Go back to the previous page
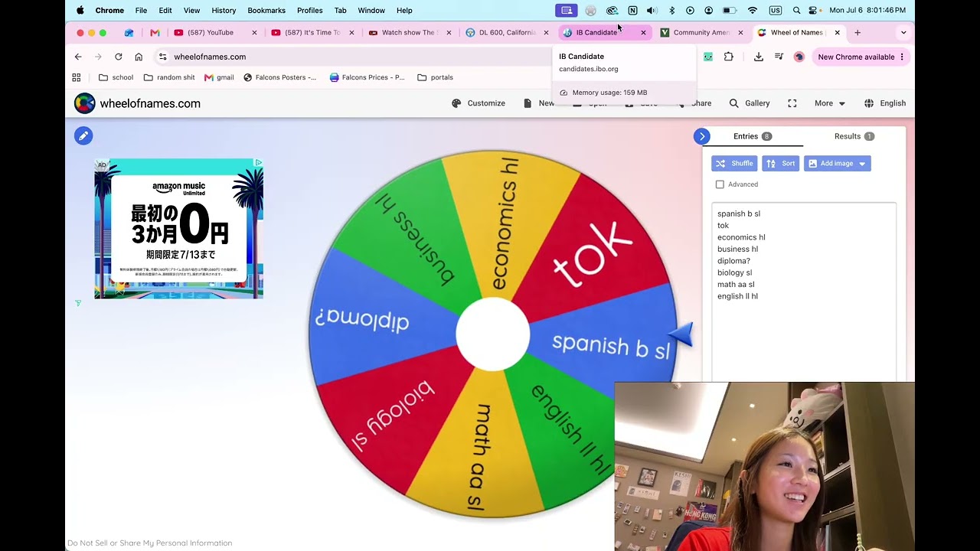The height and width of the screenshot is (551, 980). tap(78, 57)
